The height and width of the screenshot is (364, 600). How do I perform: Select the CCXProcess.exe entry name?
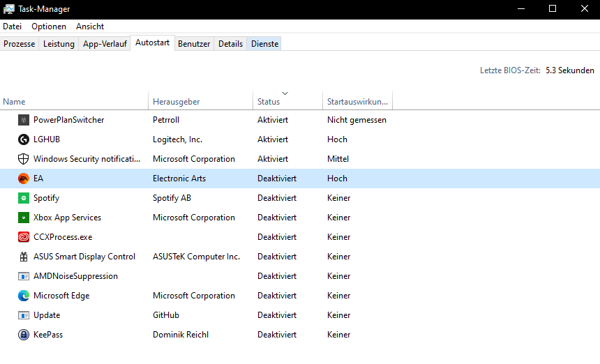63,237
